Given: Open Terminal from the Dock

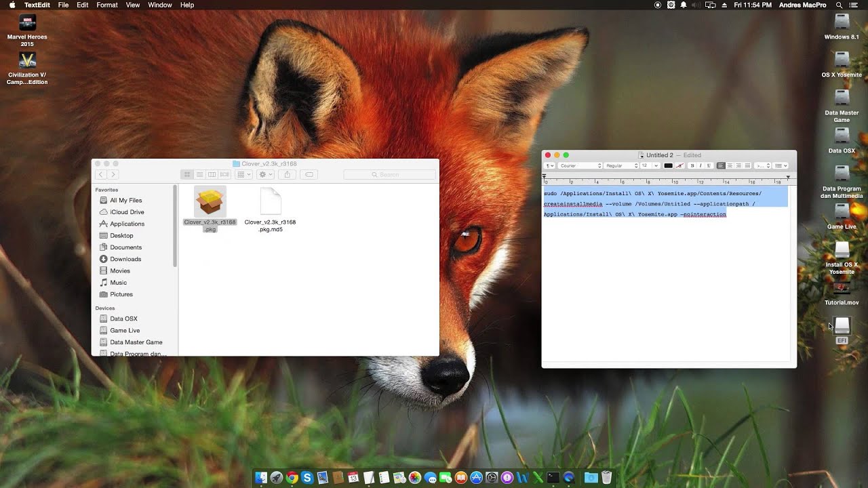Looking at the screenshot, I should (553, 478).
